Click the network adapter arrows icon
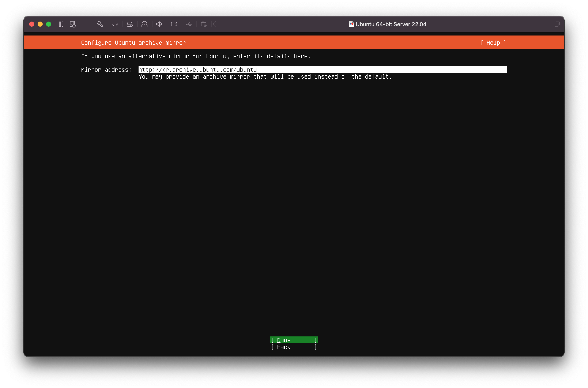Viewport: 588px width, 388px height. click(x=115, y=24)
